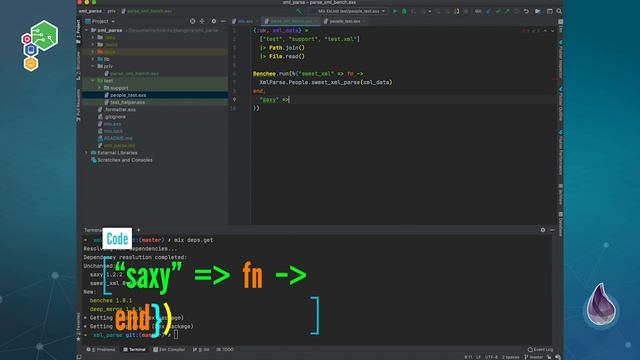
Task: Hide the terminal panel with minus icon
Action: (x=552, y=230)
